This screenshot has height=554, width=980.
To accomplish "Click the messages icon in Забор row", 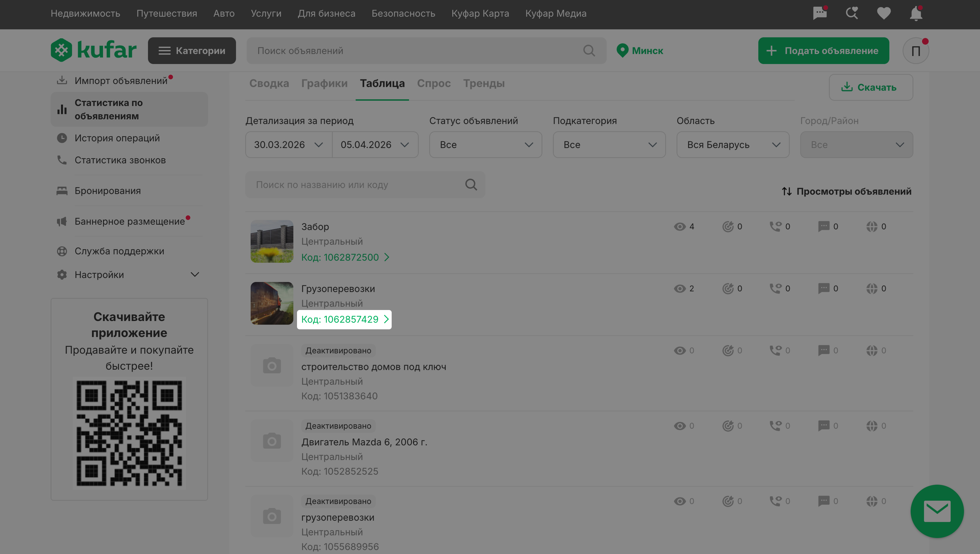I will point(824,226).
